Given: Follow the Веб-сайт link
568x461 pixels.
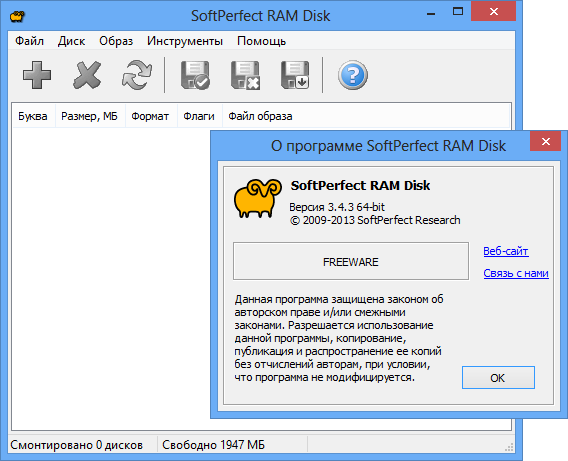Looking at the screenshot, I should pyautogui.click(x=506, y=251).
